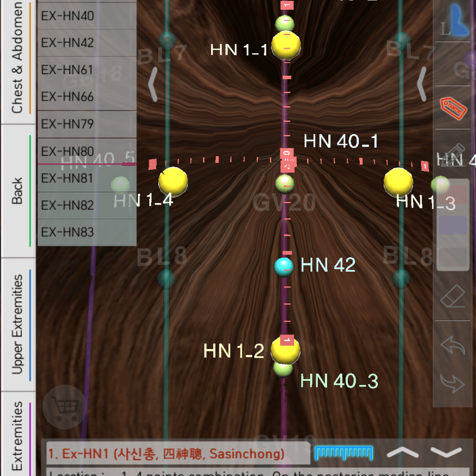Screen dimensions: 476x476
Task: Collapse the point list panel arrow
Action: point(153,84)
